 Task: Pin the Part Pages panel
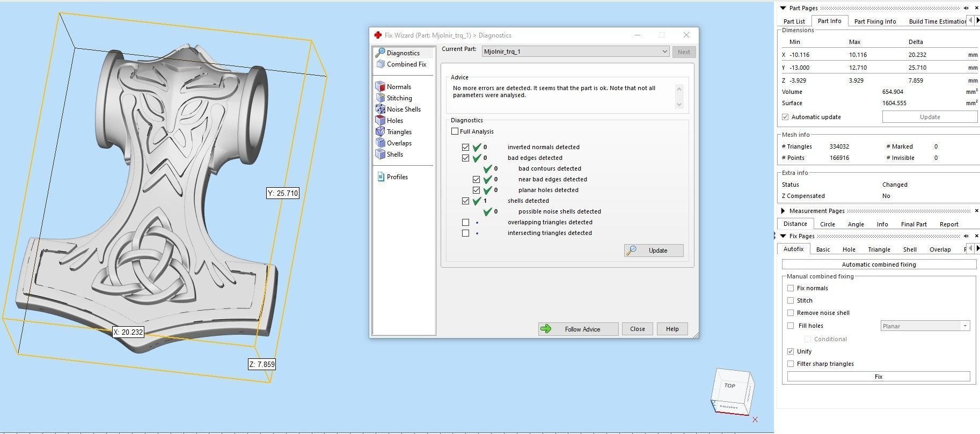coord(966,8)
